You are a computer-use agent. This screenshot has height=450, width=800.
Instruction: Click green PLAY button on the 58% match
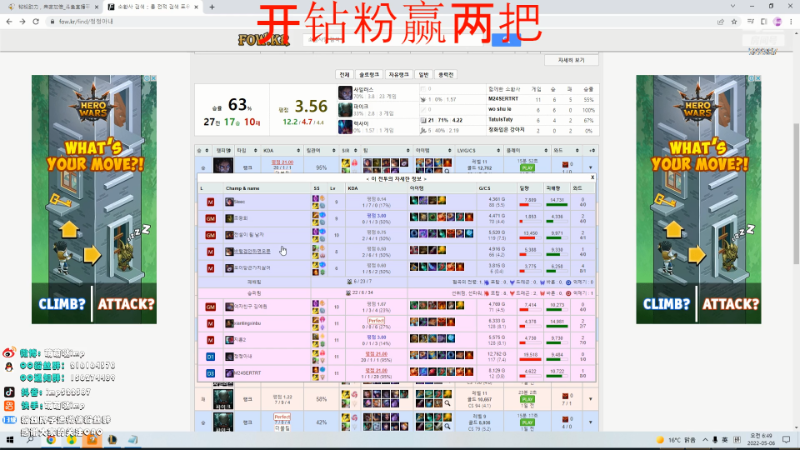click(x=528, y=399)
